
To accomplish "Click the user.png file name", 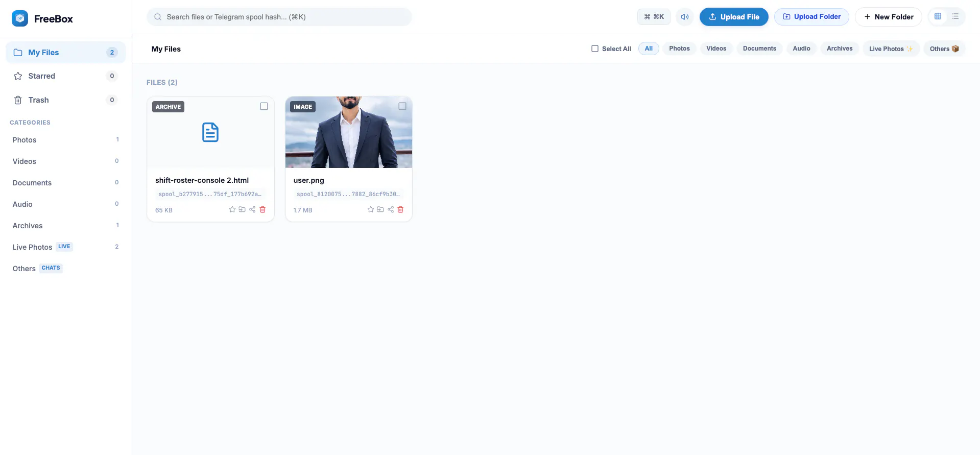I will pos(308,180).
